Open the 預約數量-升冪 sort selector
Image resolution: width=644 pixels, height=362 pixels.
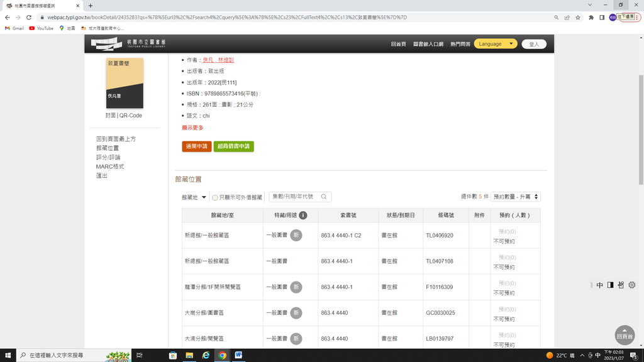pos(516,197)
